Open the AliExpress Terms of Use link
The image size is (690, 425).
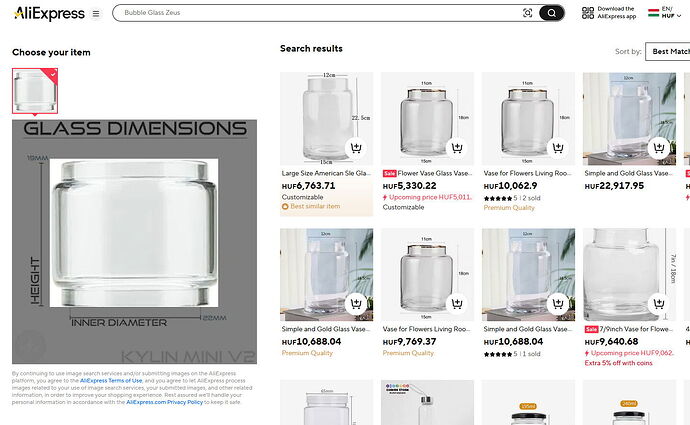point(111,381)
